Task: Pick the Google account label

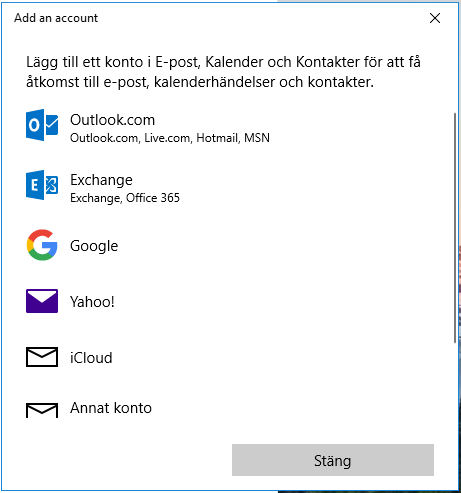Action: tap(94, 246)
